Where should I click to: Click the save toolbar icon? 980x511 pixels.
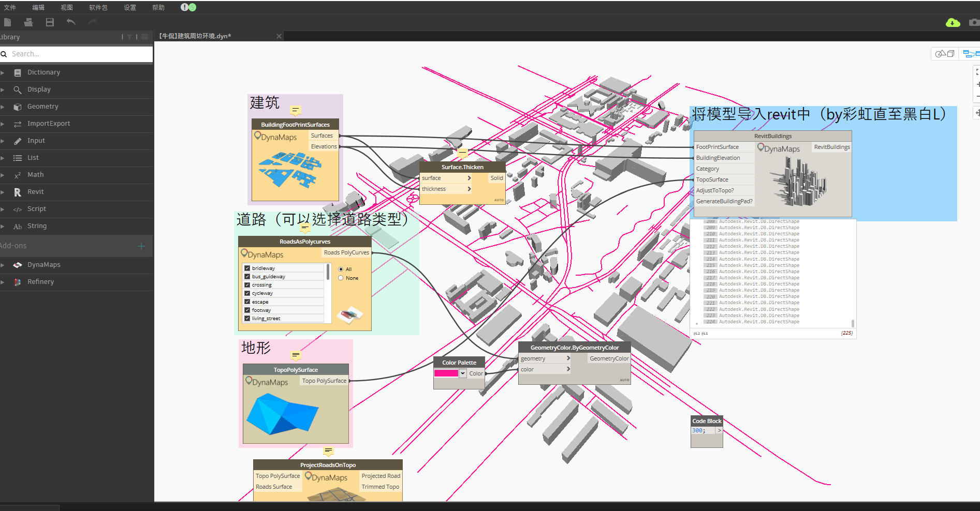point(50,22)
